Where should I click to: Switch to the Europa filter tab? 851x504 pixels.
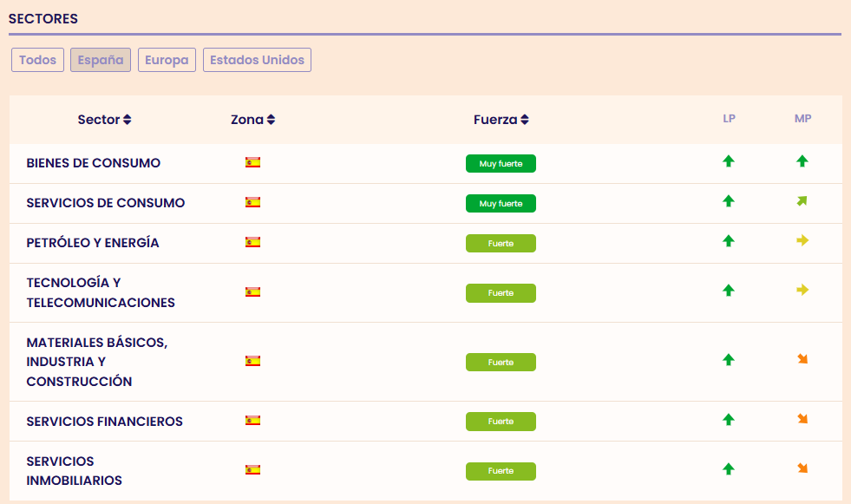coord(167,60)
